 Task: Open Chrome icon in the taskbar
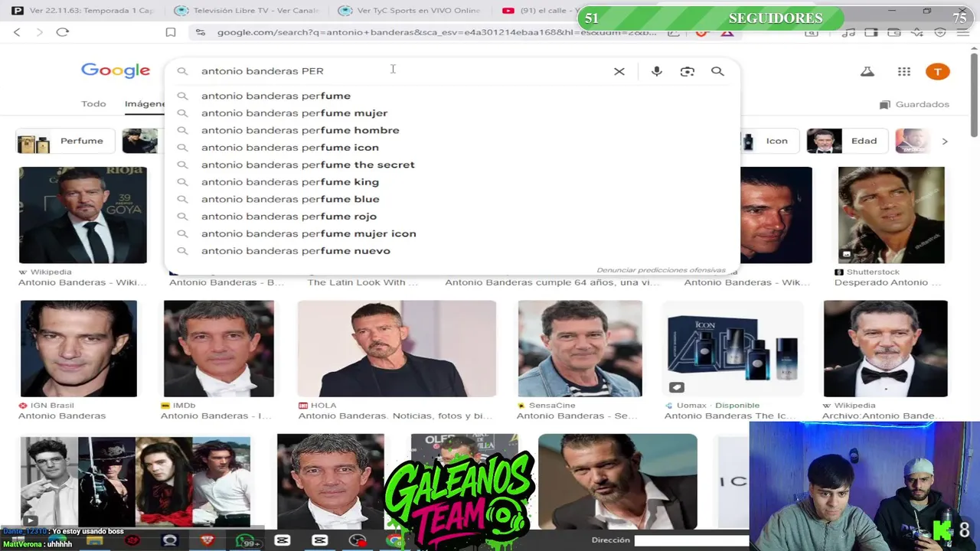point(394,540)
